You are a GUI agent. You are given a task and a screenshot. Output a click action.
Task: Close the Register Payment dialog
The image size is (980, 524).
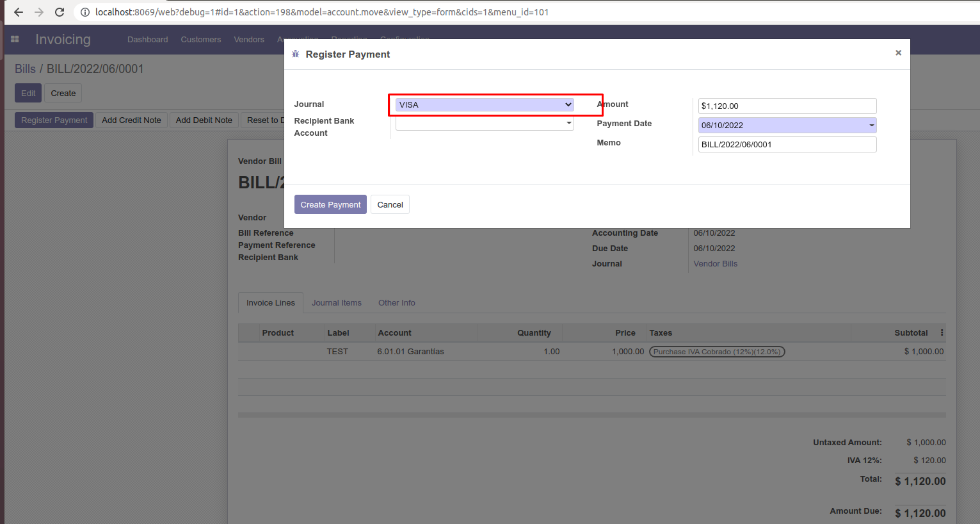coord(898,53)
